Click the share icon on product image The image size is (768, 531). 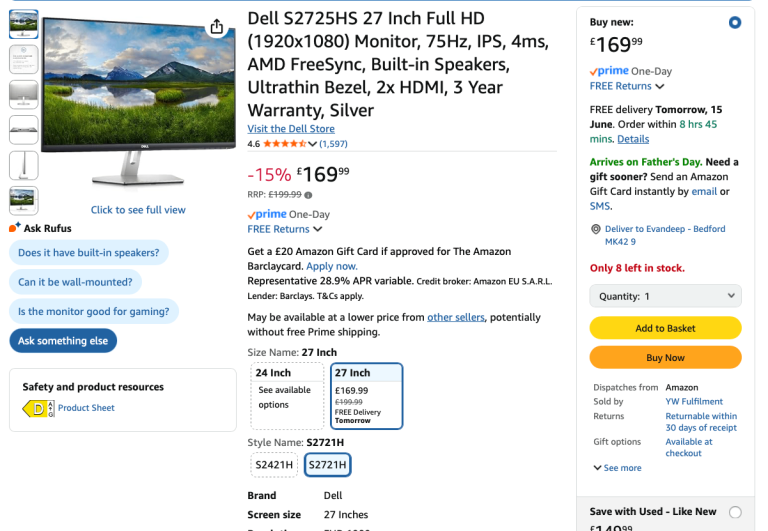[217, 27]
